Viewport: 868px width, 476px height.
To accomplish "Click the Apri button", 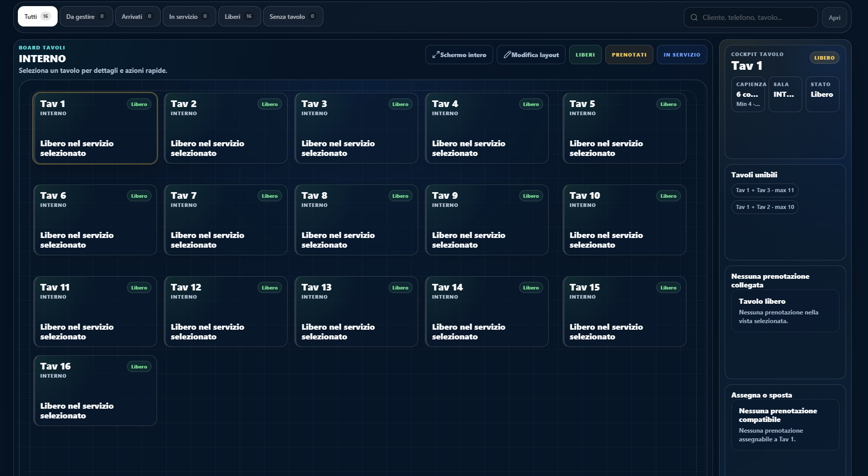I will pyautogui.click(x=834, y=17).
